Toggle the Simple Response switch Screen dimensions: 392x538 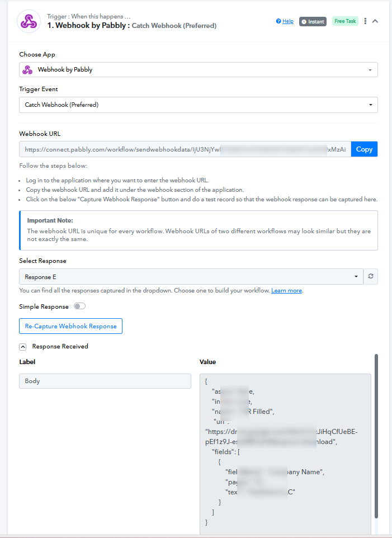79,306
